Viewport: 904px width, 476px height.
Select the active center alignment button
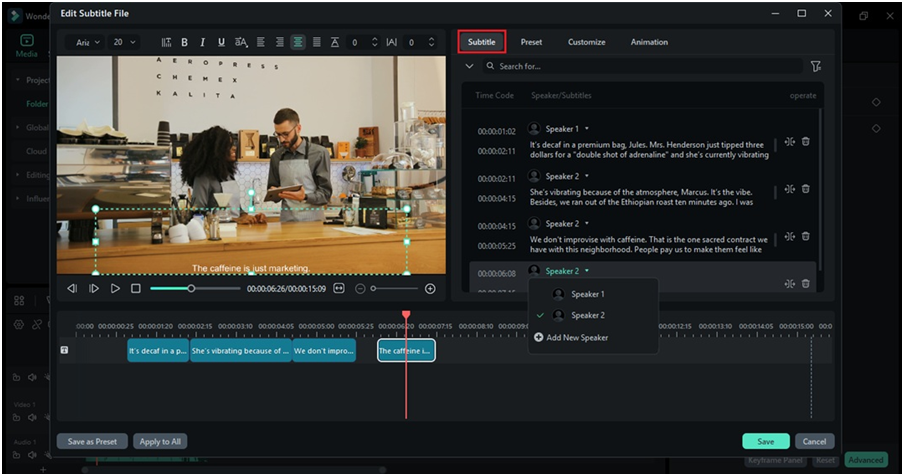point(297,42)
